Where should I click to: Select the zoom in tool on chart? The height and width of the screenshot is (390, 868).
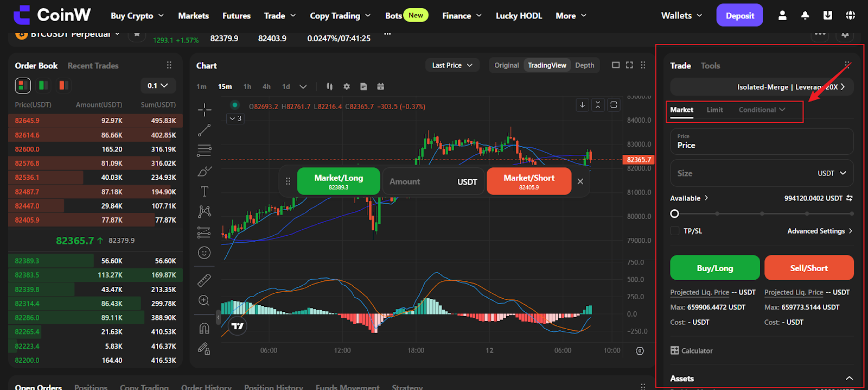coord(205,300)
